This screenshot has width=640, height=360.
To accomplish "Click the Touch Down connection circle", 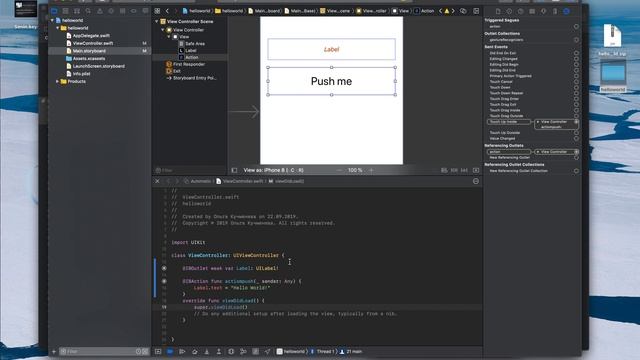I will (576, 87).
